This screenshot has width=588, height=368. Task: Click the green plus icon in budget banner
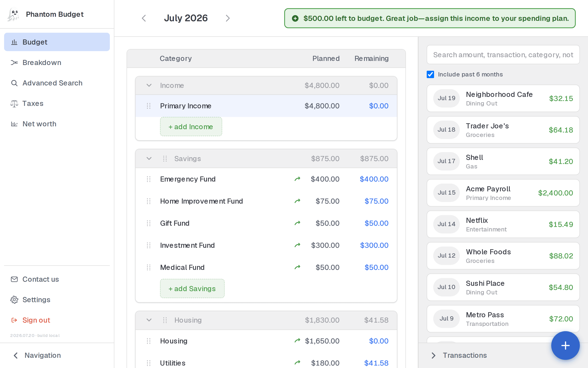click(295, 18)
